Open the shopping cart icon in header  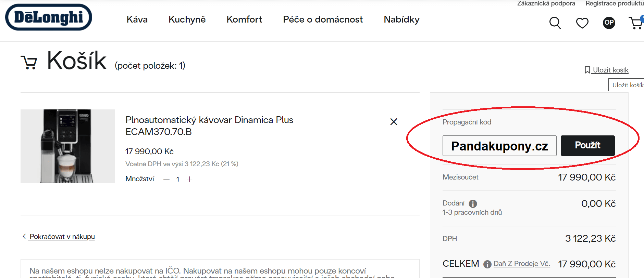[636, 23]
